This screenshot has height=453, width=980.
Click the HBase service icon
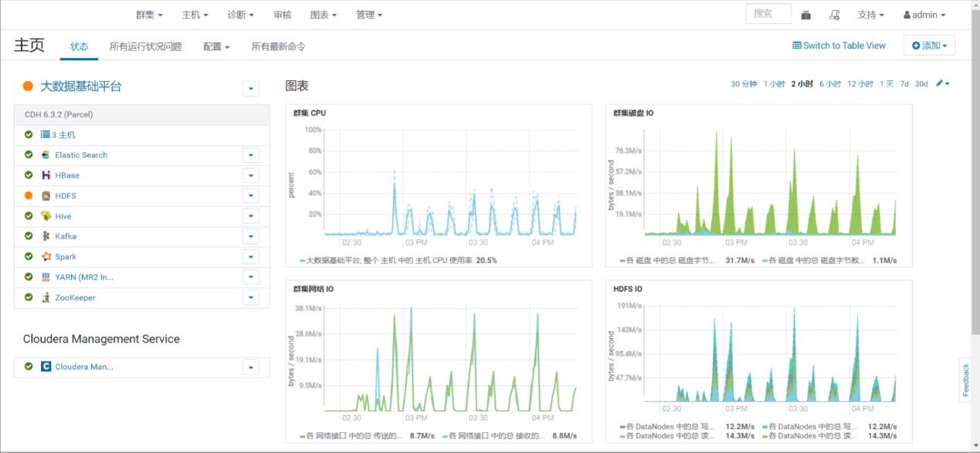pyautogui.click(x=46, y=175)
